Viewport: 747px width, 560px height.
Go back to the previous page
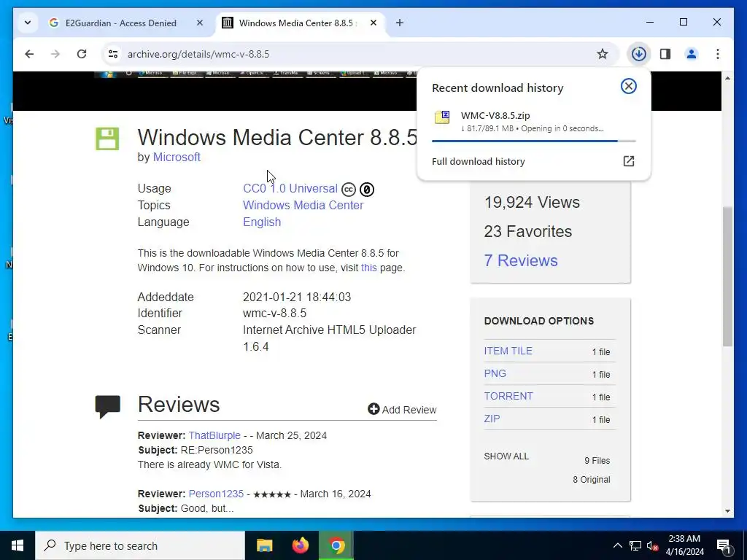(x=29, y=54)
